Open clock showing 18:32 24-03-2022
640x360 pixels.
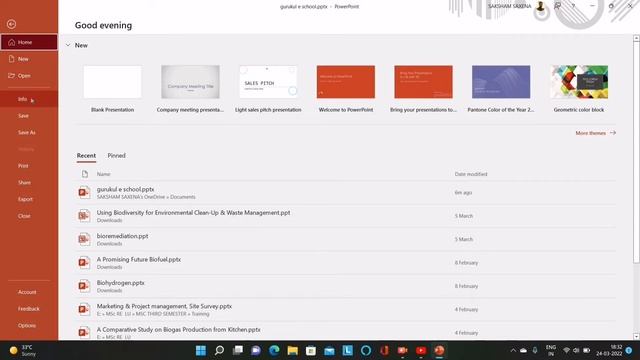pyautogui.click(x=609, y=350)
